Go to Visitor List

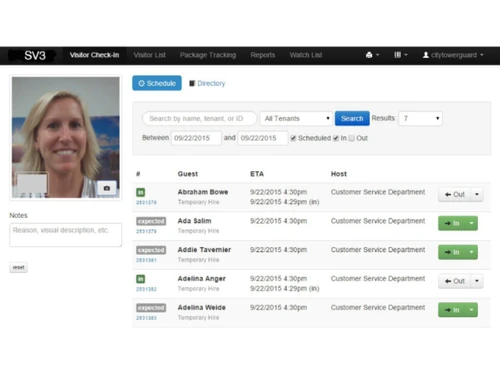(149, 55)
